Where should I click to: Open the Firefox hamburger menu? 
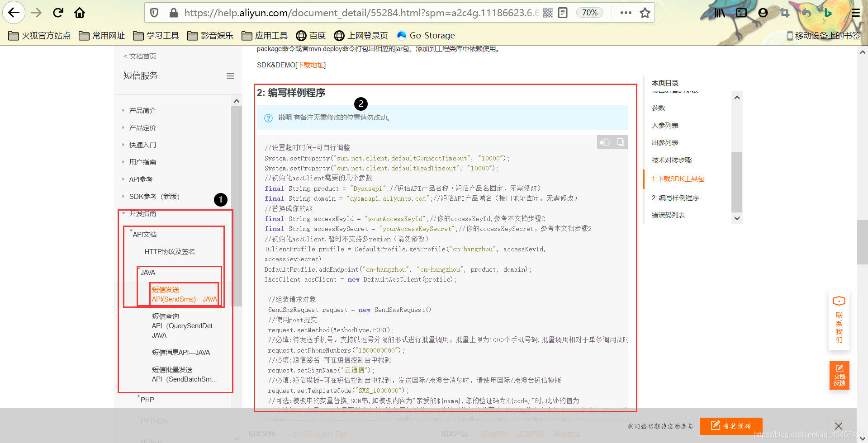click(856, 13)
